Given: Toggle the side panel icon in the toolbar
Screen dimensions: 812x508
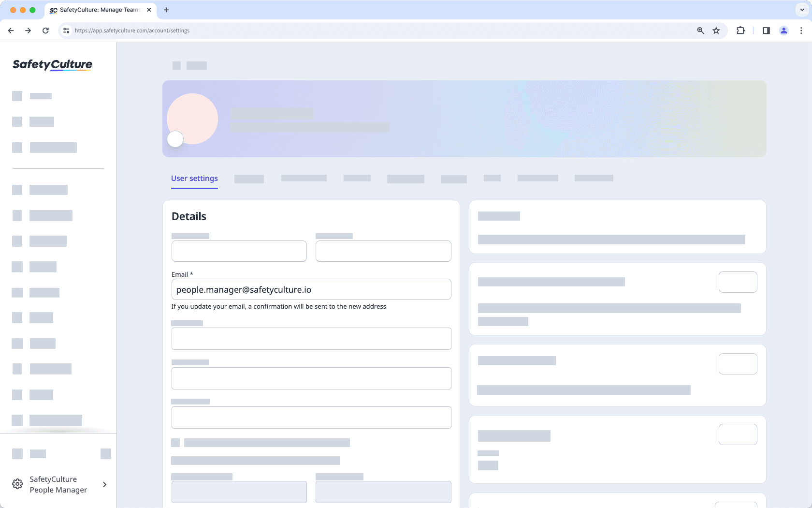Looking at the screenshot, I should pos(766,30).
